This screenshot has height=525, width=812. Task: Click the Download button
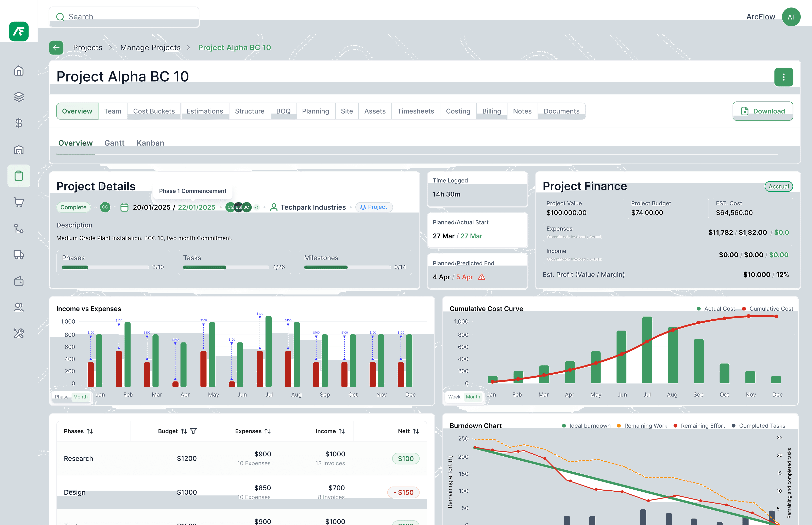[763, 111]
